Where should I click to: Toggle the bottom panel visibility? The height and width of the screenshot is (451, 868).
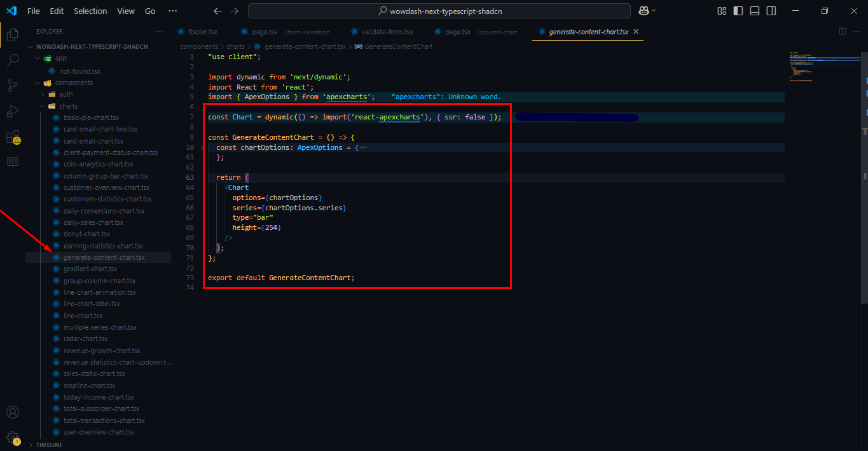(754, 11)
